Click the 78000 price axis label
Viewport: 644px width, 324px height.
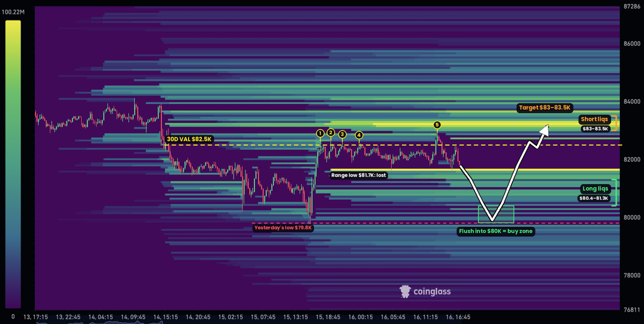coord(633,275)
